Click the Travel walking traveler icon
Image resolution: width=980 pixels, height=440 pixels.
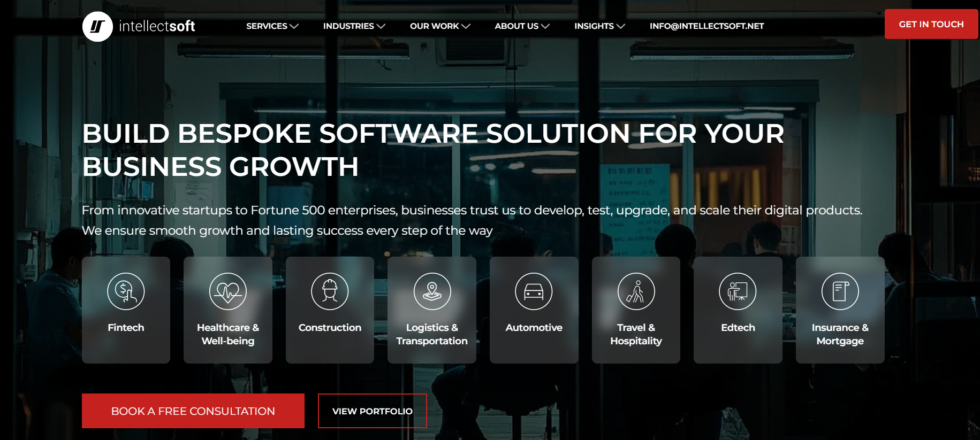pyautogui.click(x=636, y=291)
